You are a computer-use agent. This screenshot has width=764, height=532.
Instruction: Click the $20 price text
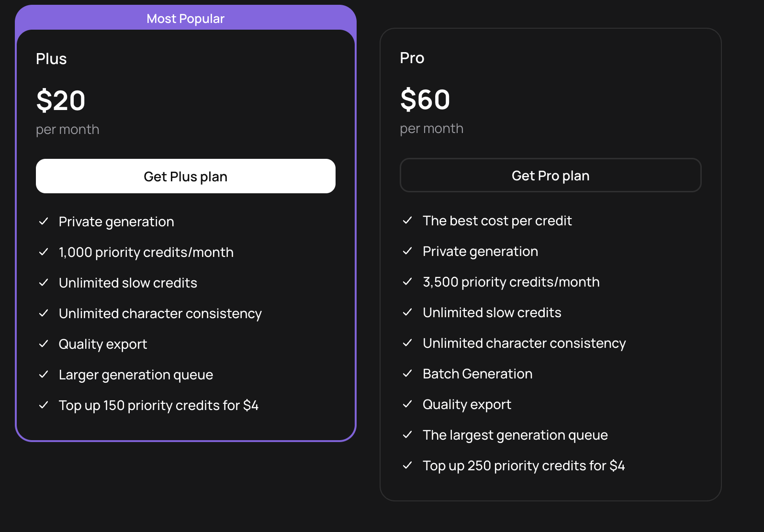click(x=61, y=100)
